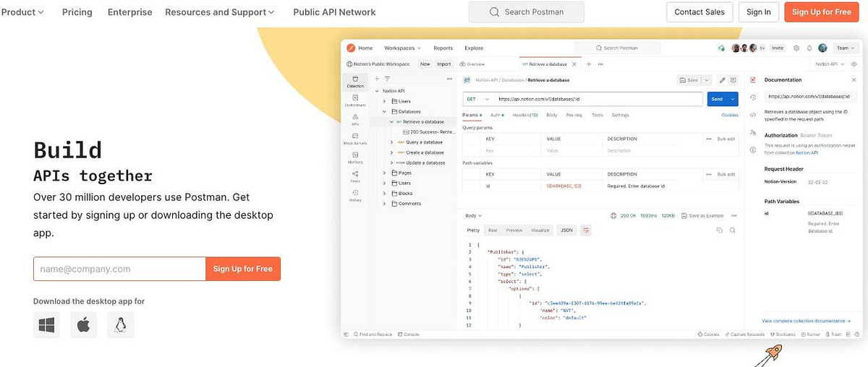This screenshot has height=367, width=868.
Task: Click the Search Postman box in page header
Action: pos(527,12)
